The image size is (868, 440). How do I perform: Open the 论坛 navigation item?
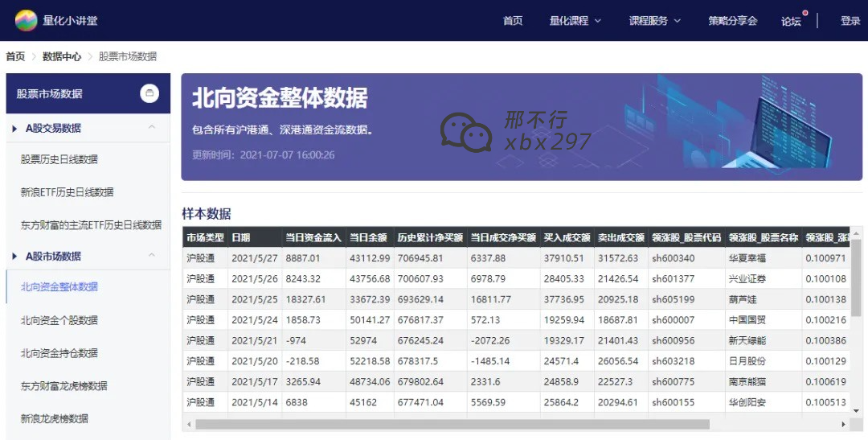pos(791,21)
